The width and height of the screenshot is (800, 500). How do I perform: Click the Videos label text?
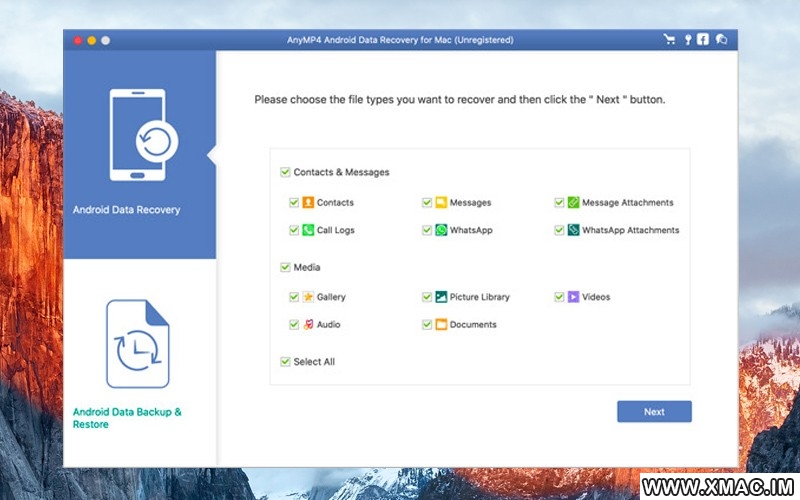pos(596,297)
